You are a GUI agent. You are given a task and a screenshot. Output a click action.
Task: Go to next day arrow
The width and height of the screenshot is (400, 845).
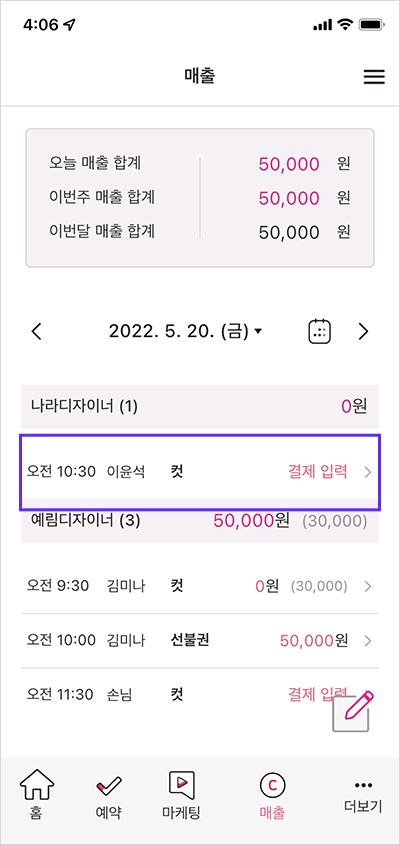[x=364, y=331]
